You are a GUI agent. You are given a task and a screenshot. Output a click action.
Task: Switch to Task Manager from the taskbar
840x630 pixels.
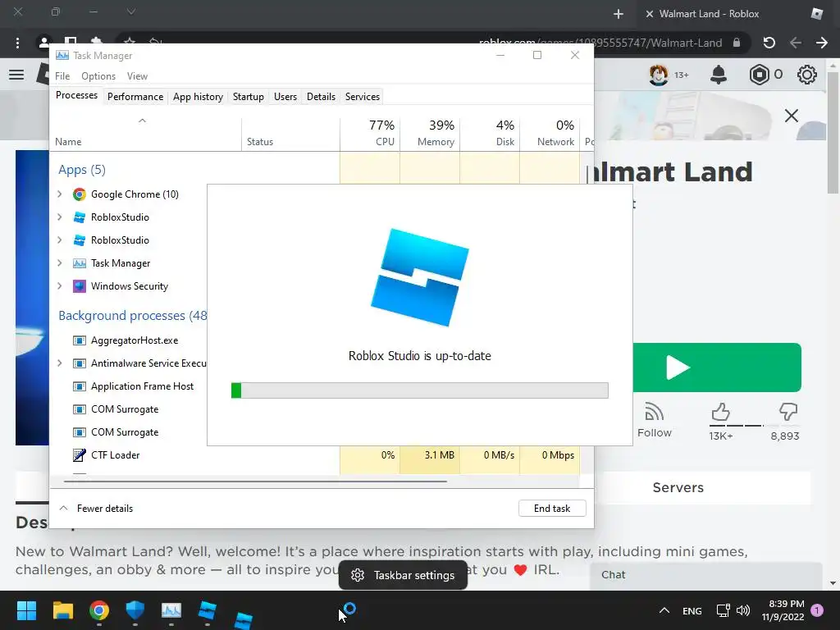coord(171,610)
